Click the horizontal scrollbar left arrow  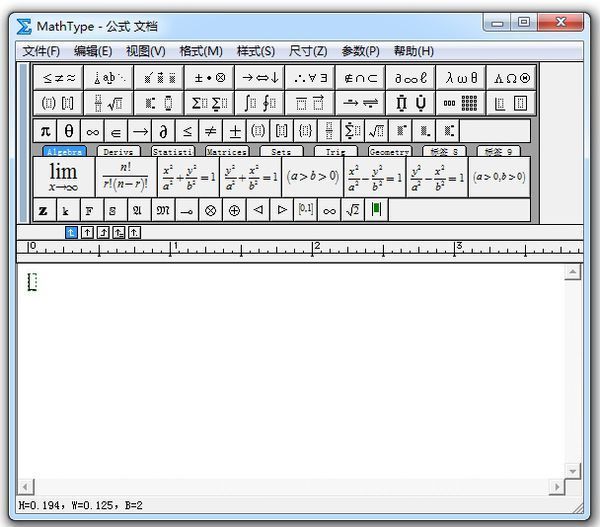click(26, 487)
